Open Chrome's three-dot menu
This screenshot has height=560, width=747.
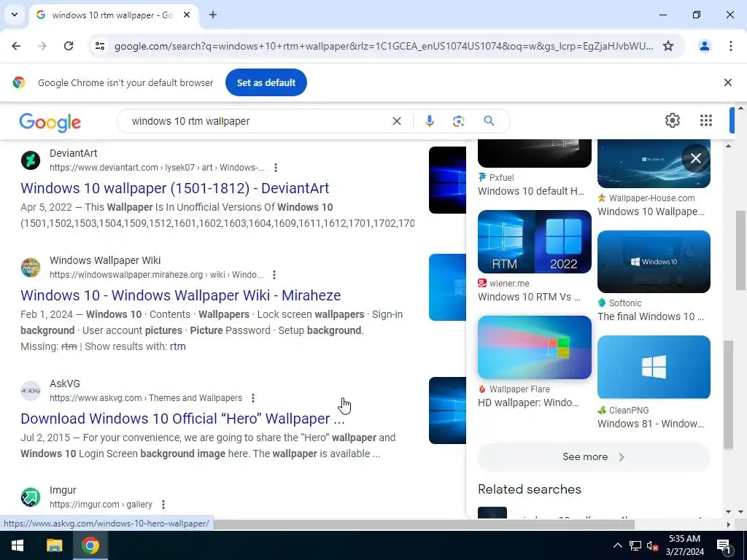tap(731, 46)
